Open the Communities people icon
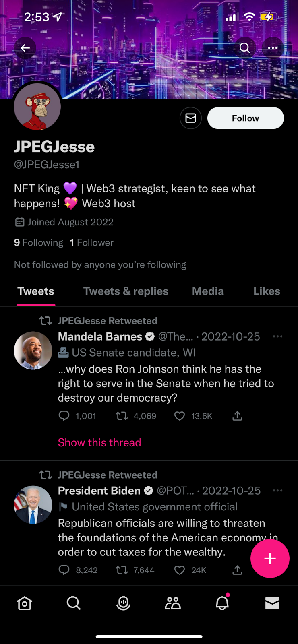The height and width of the screenshot is (644, 298). (173, 603)
